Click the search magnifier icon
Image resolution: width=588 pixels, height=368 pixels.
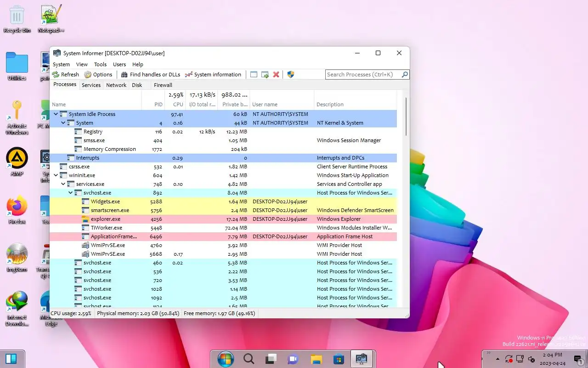pyautogui.click(x=405, y=75)
